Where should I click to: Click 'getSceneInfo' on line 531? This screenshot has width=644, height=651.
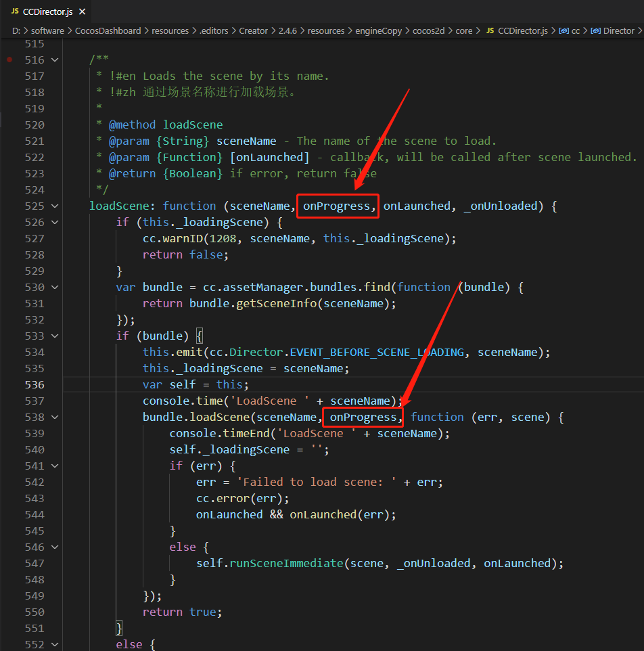click(277, 303)
